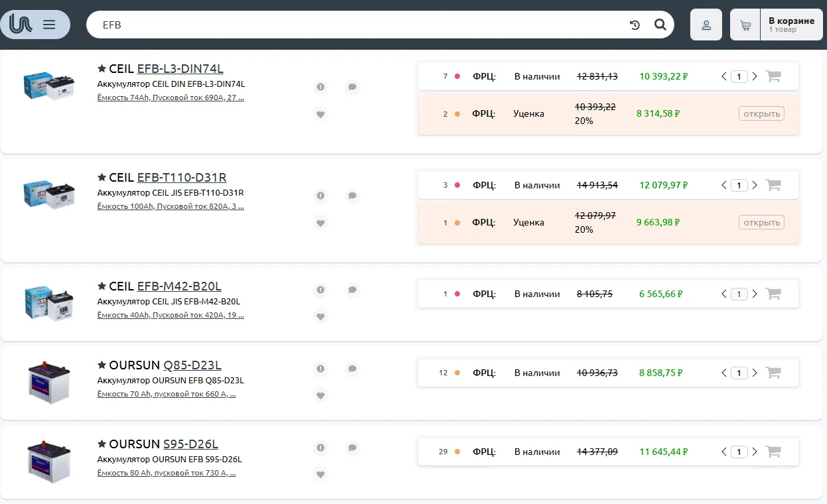Add OURSUN S95-D26L to cart
This screenshot has width=827, height=504.
[x=773, y=452]
